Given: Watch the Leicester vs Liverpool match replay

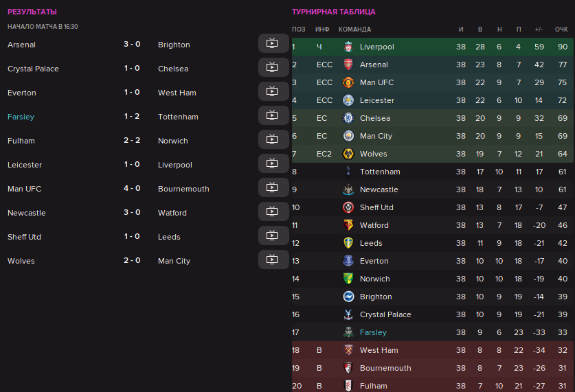Looking at the screenshot, I should (x=273, y=163).
